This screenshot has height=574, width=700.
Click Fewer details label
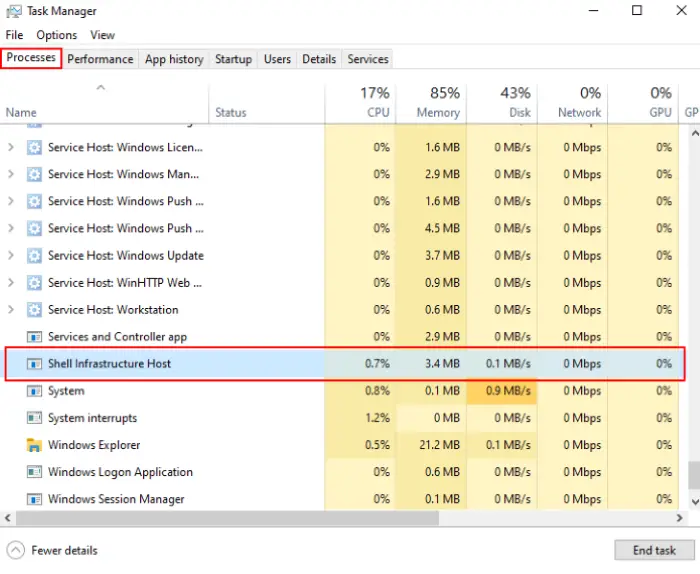(x=64, y=550)
